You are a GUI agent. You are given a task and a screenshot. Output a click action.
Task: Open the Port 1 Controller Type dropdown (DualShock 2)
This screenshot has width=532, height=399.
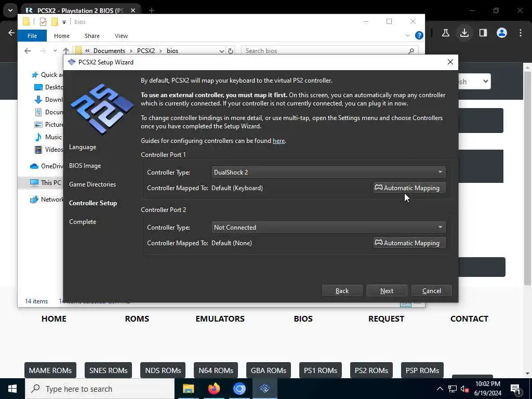pos(328,172)
